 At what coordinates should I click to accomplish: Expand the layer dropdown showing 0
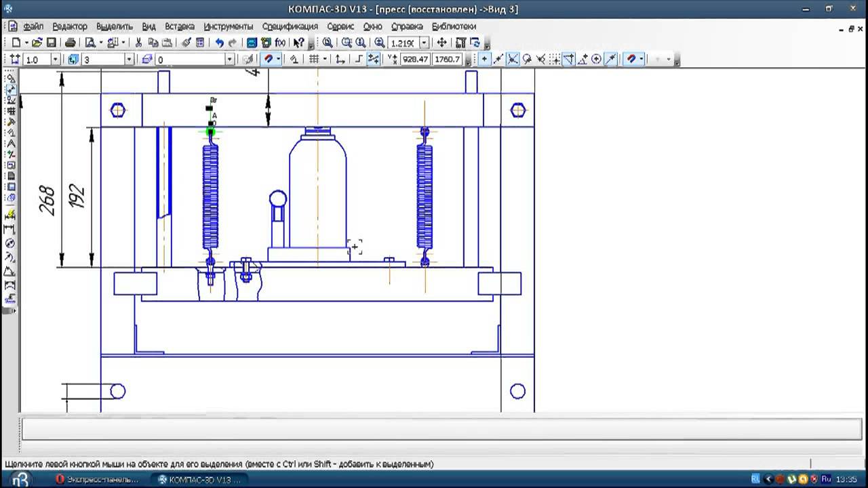[x=229, y=60]
